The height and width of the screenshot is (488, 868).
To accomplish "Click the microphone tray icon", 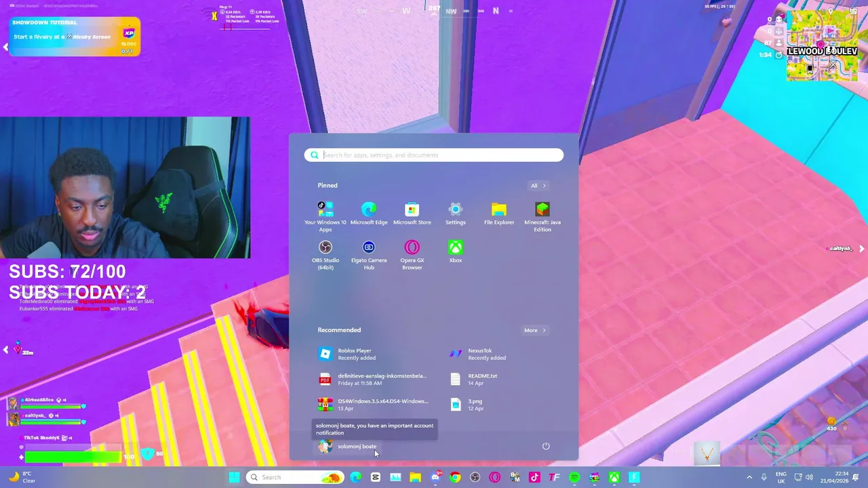I will 764,477.
